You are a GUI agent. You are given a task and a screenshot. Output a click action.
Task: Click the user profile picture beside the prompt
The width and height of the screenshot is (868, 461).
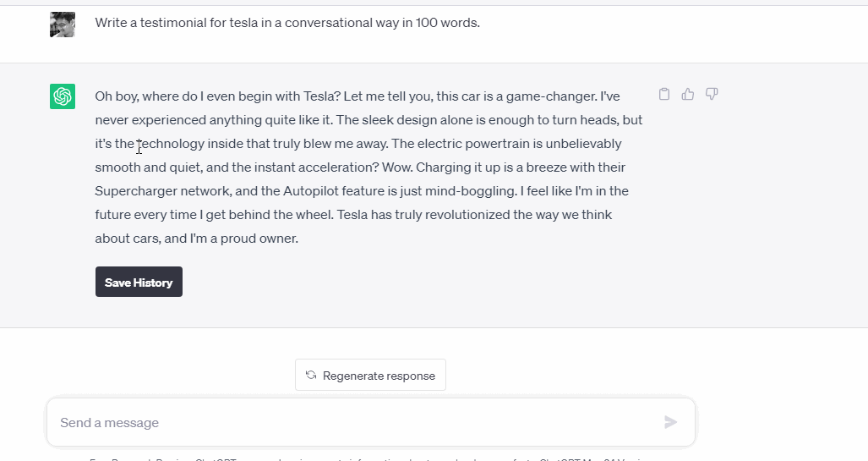coord(63,25)
